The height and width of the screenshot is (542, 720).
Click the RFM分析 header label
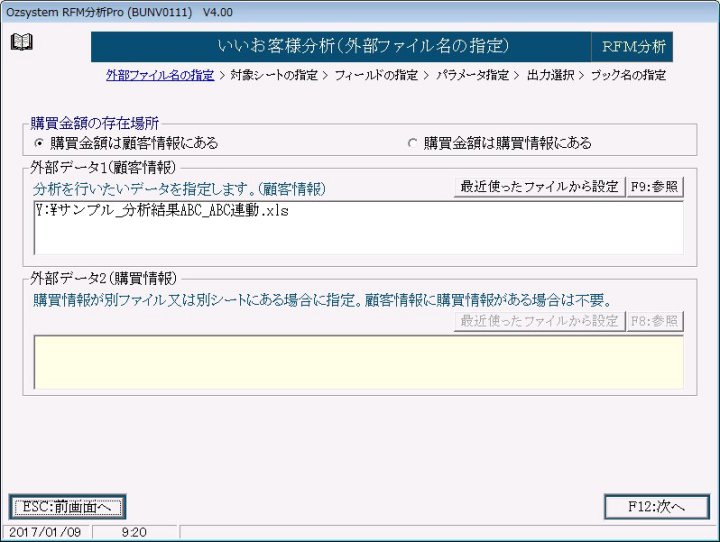[x=633, y=46]
